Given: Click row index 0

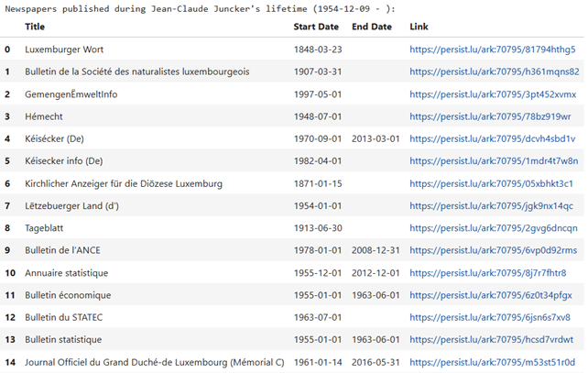Looking at the screenshot, I should [x=7, y=49].
